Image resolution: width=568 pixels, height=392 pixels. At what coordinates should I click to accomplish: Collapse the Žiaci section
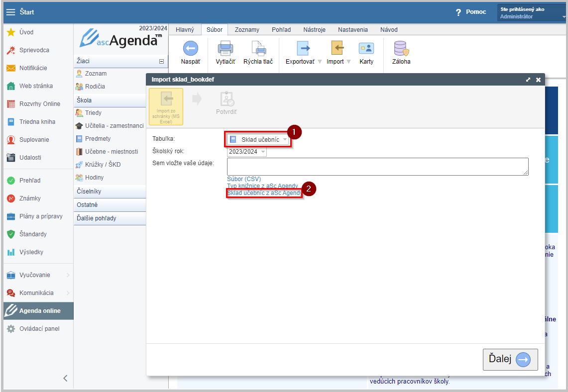pyautogui.click(x=162, y=62)
